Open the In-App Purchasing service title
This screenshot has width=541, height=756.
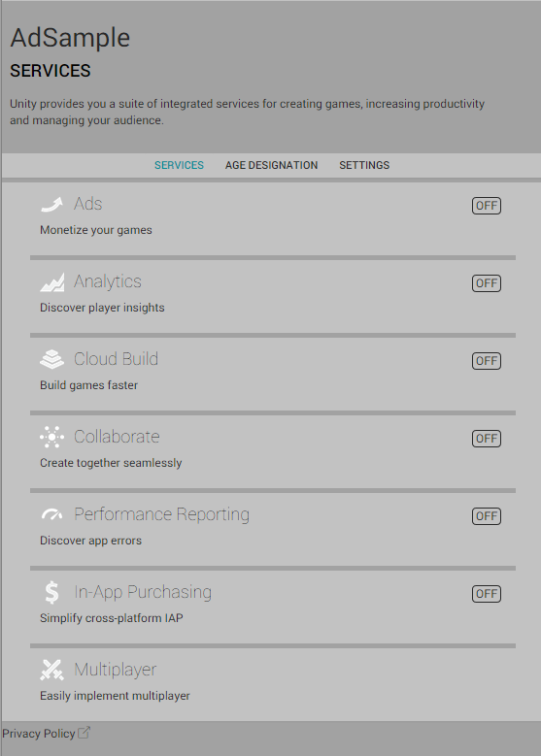coord(143,593)
